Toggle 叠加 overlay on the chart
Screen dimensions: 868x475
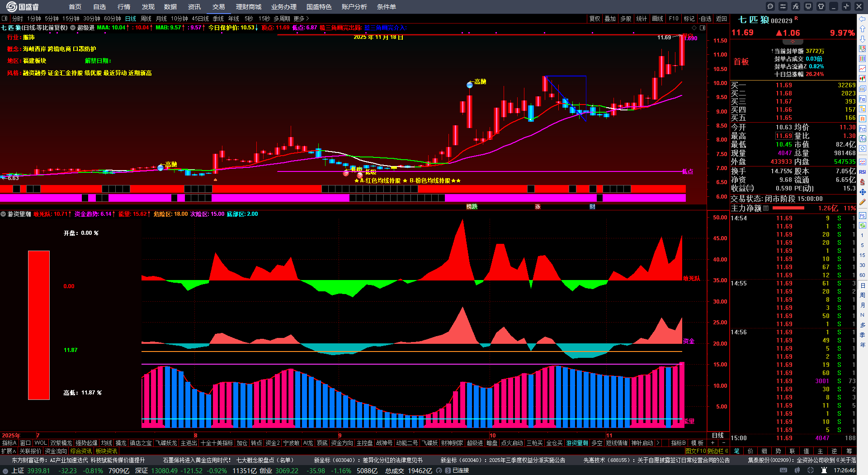pos(610,19)
